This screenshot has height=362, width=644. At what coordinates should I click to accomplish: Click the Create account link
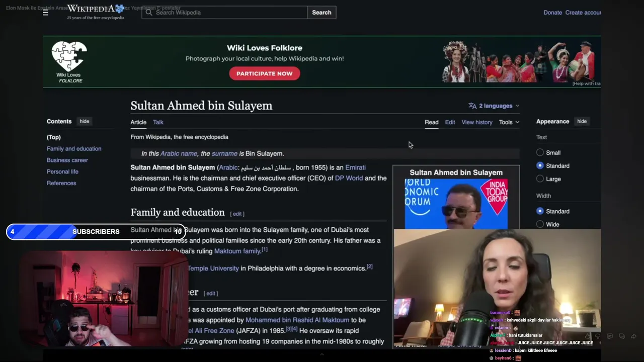pos(583,13)
